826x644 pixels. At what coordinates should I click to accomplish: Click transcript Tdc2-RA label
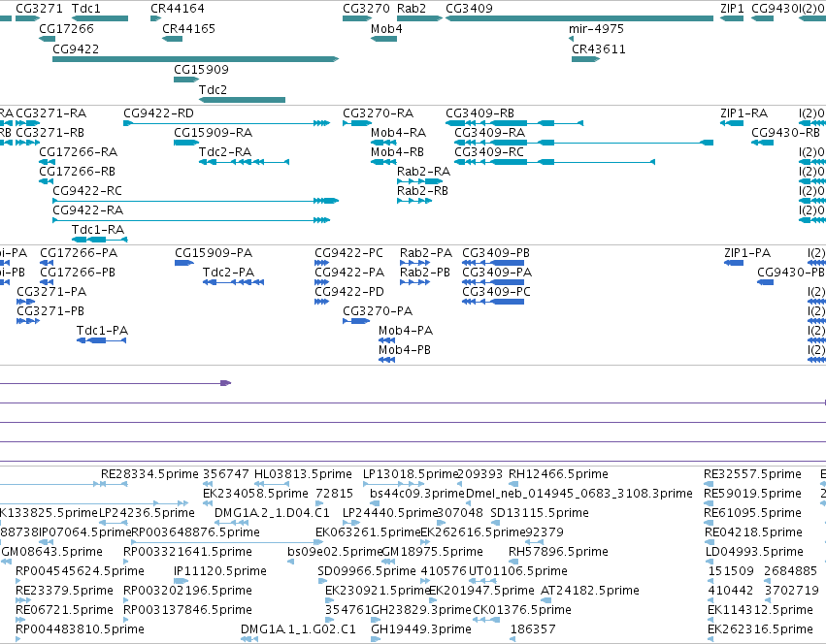click(x=225, y=151)
